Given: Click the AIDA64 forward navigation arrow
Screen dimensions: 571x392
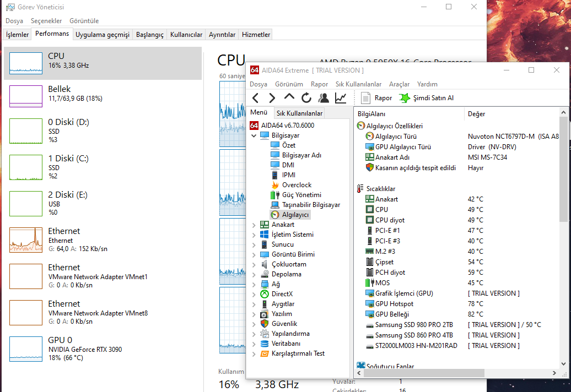Looking at the screenshot, I should 272,98.
